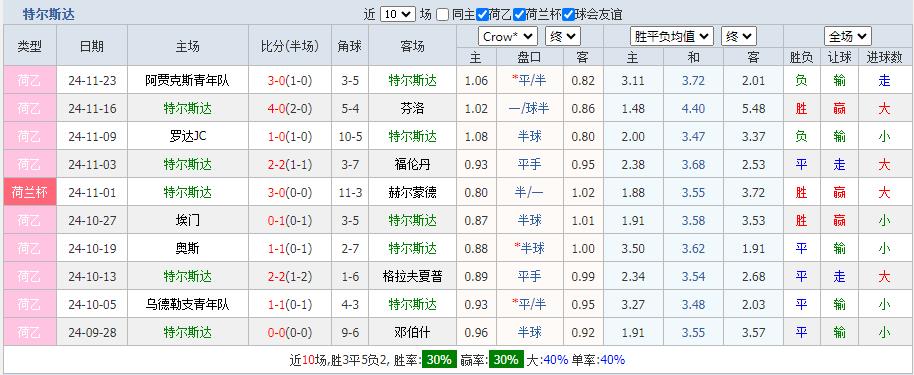Click the 0-1(0-1) score on 24-10-27

(290, 220)
